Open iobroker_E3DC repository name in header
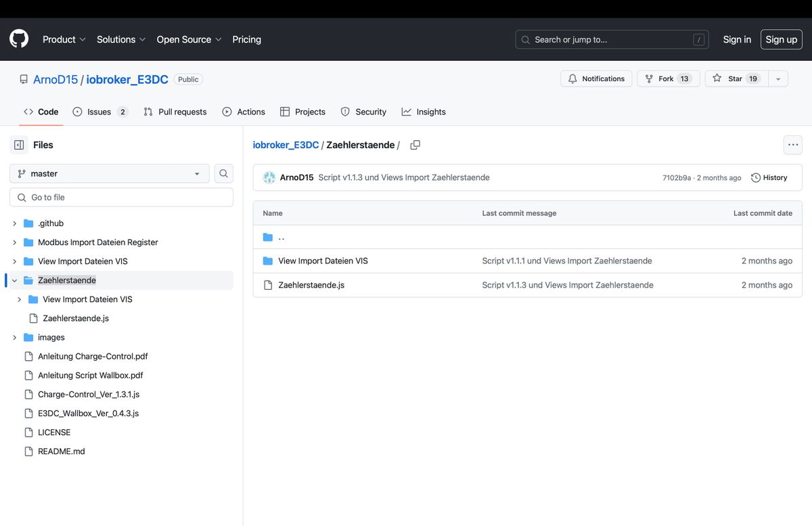Image resolution: width=812 pixels, height=526 pixels. coord(127,79)
